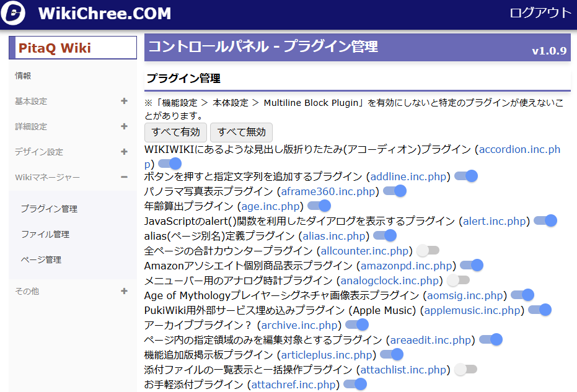Expand the その他 section plus icon

click(x=125, y=291)
